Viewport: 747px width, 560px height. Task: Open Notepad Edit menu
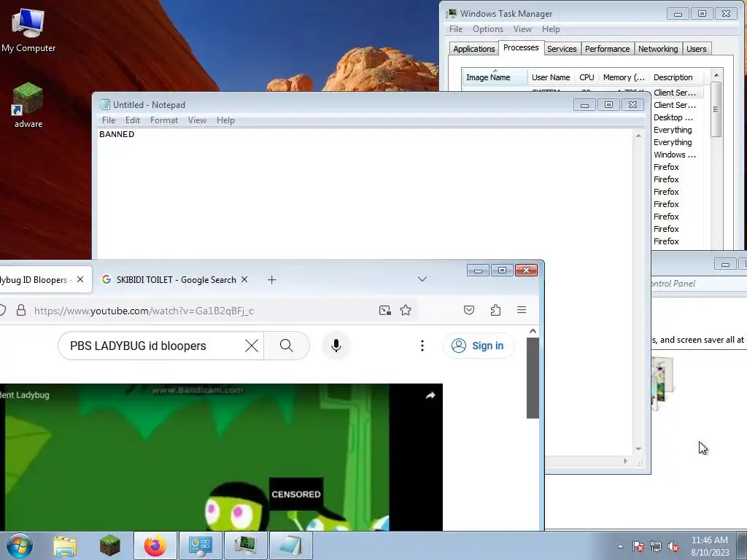point(133,120)
